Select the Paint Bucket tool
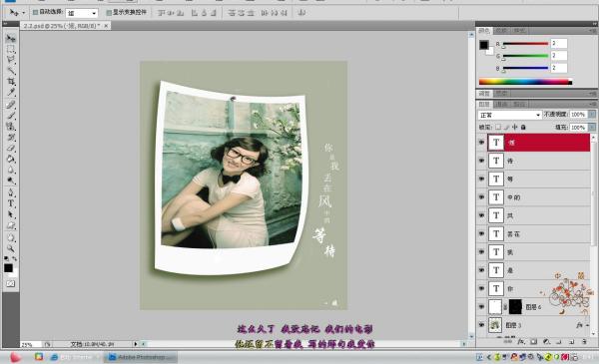599x364 pixels. click(x=10, y=159)
